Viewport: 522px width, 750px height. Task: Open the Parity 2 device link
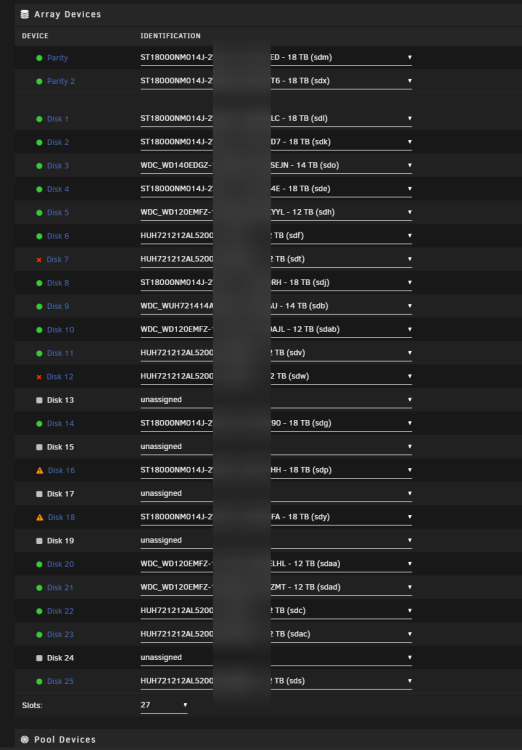point(61,81)
